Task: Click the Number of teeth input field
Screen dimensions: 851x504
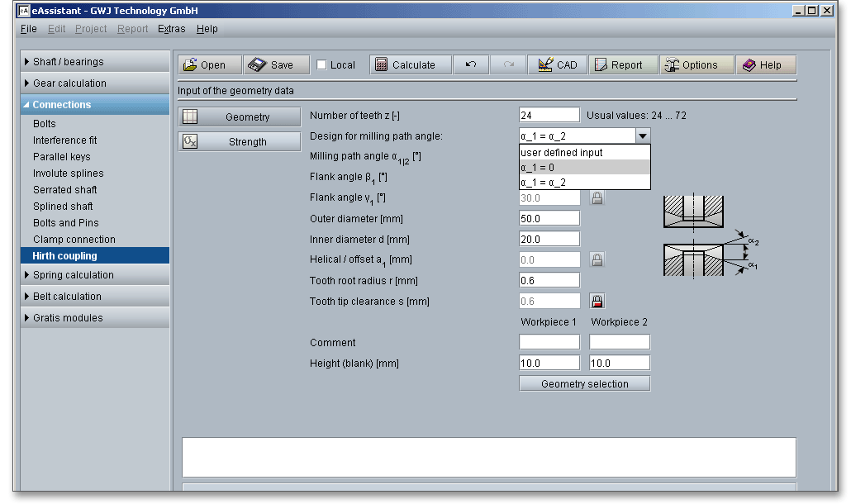Action: (549, 116)
